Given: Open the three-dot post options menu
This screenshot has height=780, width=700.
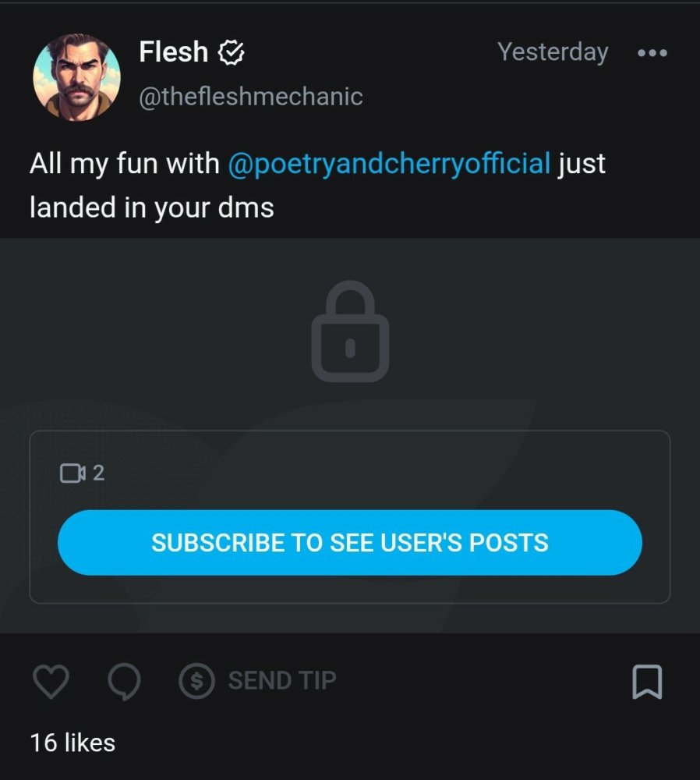Looking at the screenshot, I should click(652, 53).
